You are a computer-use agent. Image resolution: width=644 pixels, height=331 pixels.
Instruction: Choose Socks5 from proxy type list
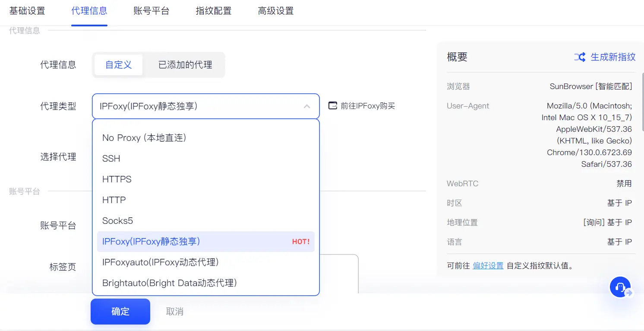pyautogui.click(x=117, y=221)
